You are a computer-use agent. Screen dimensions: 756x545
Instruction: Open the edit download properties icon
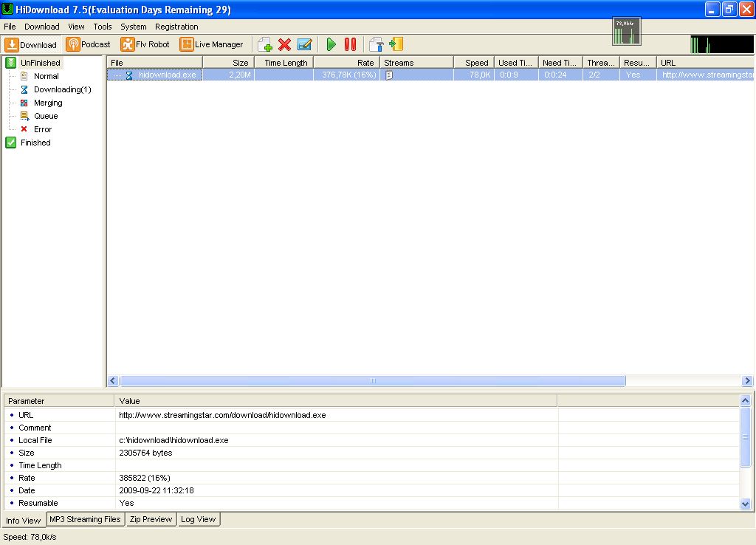304,44
